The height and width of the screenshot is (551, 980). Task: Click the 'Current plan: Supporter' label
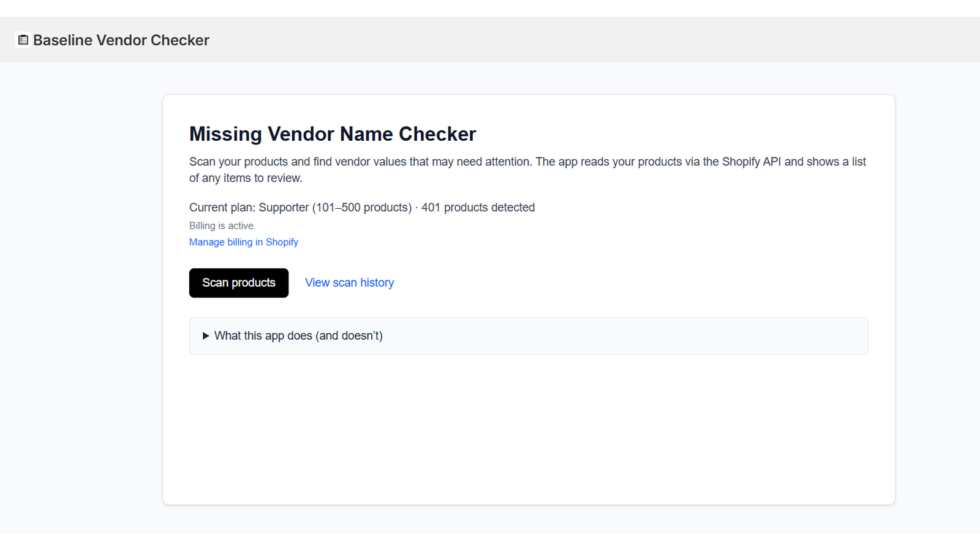pos(249,208)
